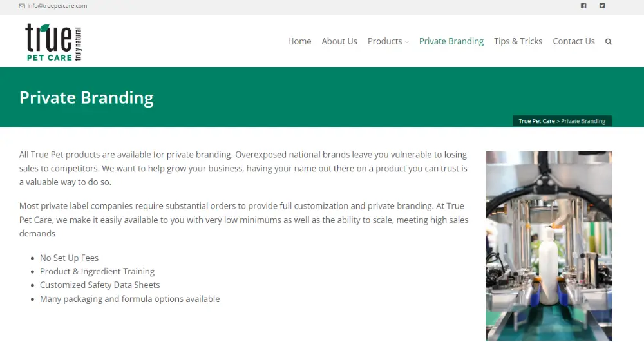Expand the Products dropdown arrow
The width and height of the screenshot is (644, 342).
pos(406,42)
